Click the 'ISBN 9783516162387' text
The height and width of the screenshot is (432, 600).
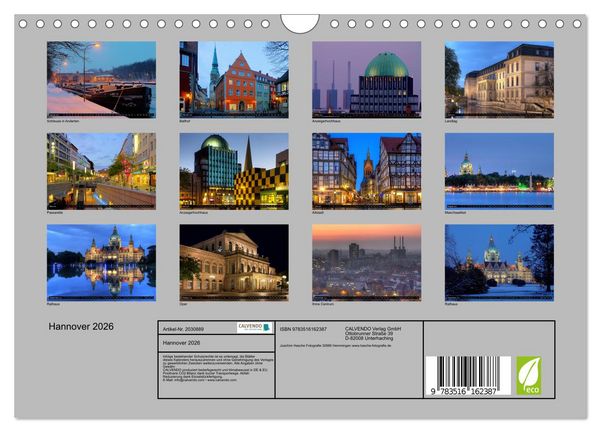point(303,329)
